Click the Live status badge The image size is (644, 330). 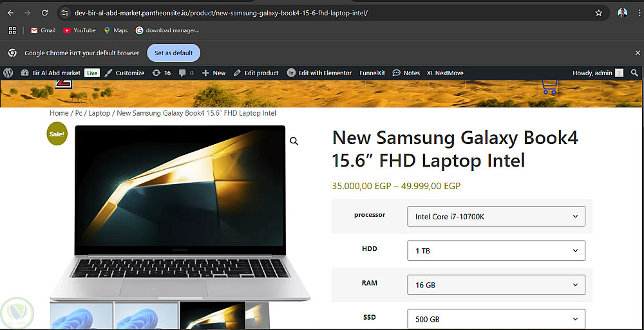click(92, 73)
